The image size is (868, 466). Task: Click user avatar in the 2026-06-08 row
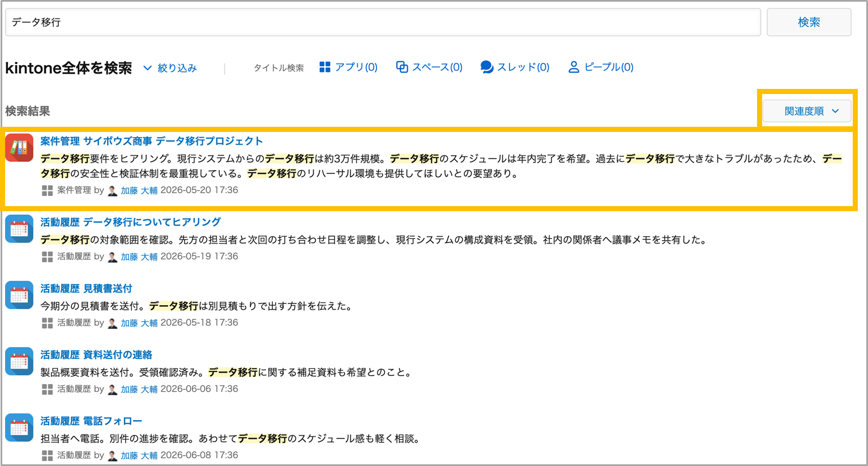[113, 456]
